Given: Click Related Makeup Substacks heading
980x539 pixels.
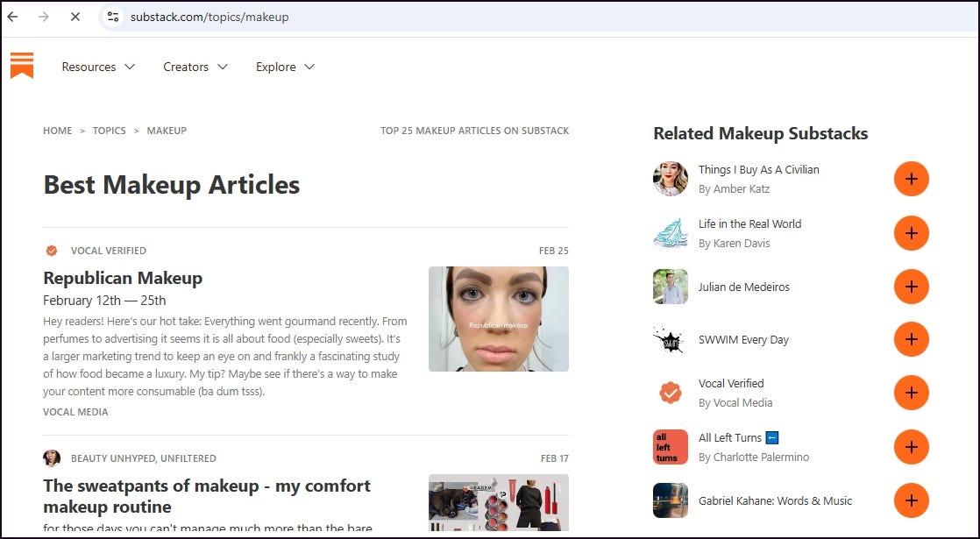Looking at the screenshot, I should [761, 133].
